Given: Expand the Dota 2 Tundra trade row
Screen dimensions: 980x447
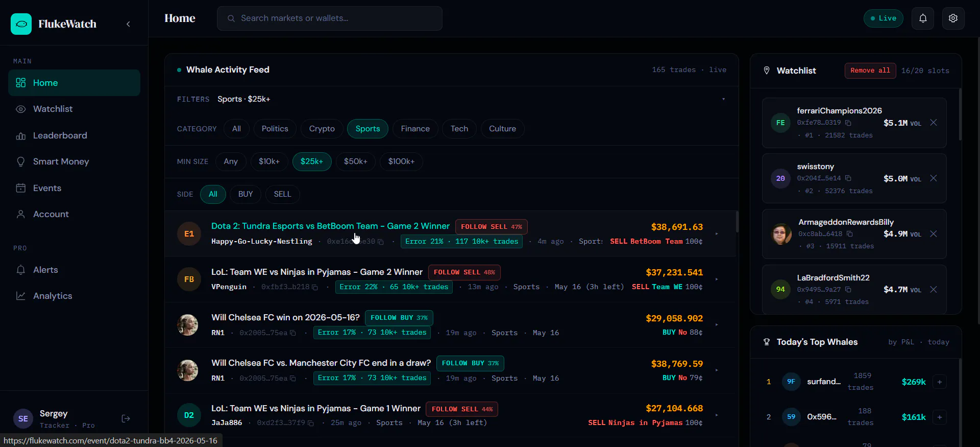Looking at the screenshot, I should [717, 234].
